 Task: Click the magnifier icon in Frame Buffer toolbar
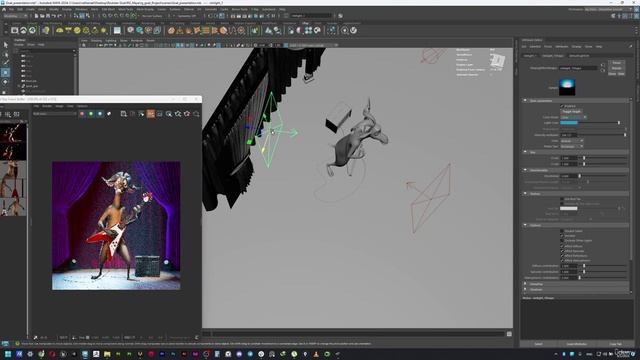point(169,114)
